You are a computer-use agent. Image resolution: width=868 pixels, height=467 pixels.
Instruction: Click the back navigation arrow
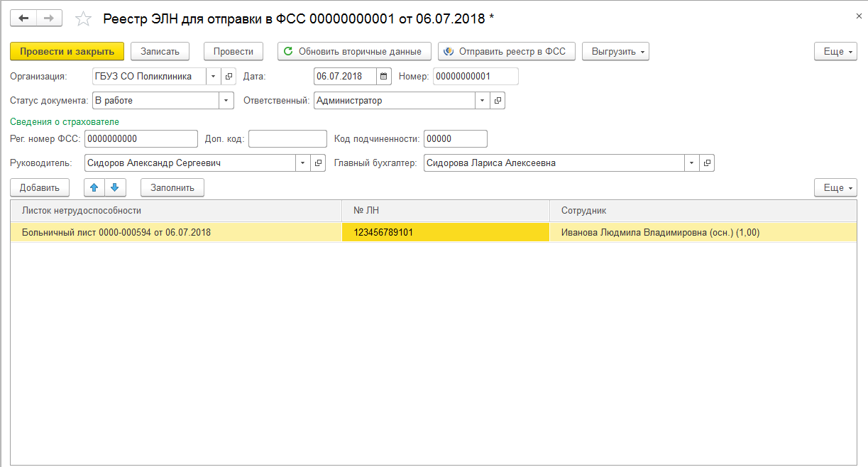23,18
